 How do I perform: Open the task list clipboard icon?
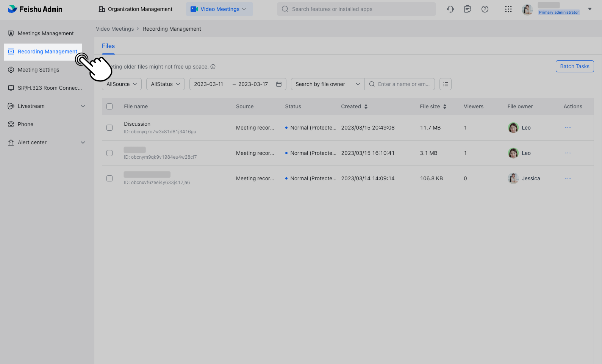468,9
